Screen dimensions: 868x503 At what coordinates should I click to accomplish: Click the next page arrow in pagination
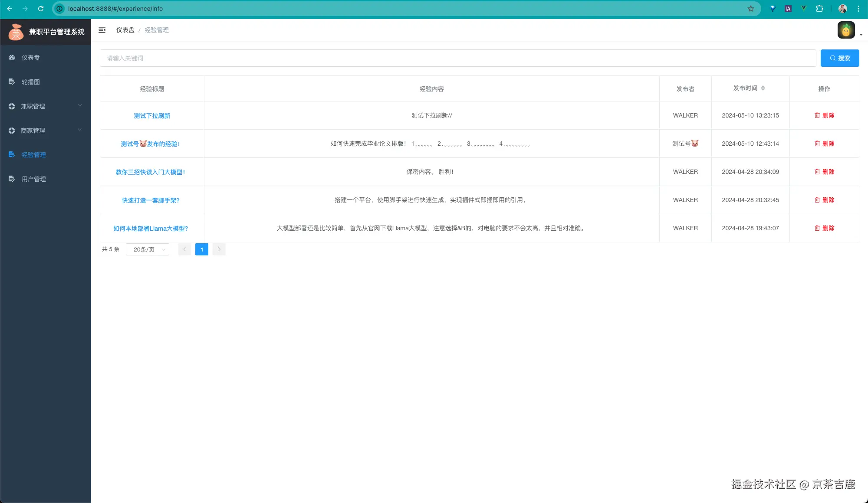click(x=219, y=249)
